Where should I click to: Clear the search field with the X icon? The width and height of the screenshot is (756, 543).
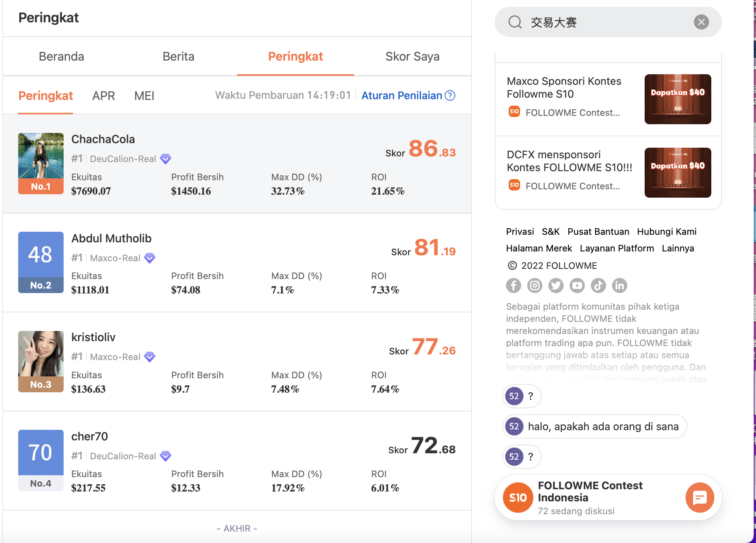(701, 22)
